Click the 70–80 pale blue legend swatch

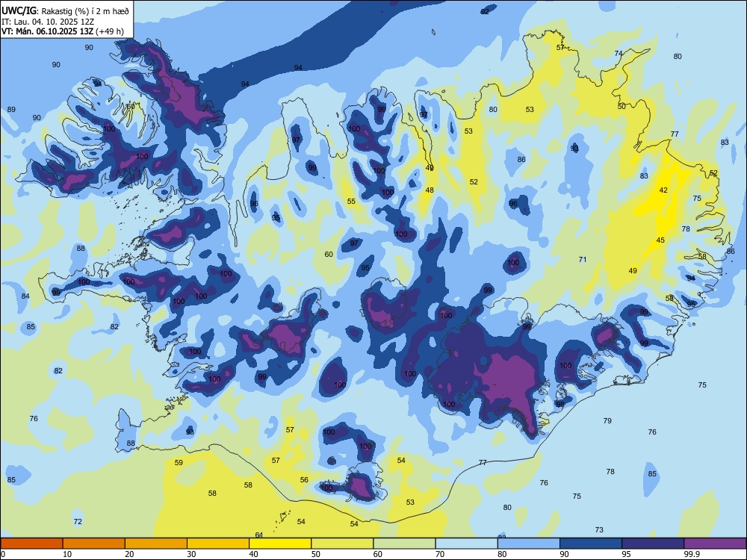(466, 544)
